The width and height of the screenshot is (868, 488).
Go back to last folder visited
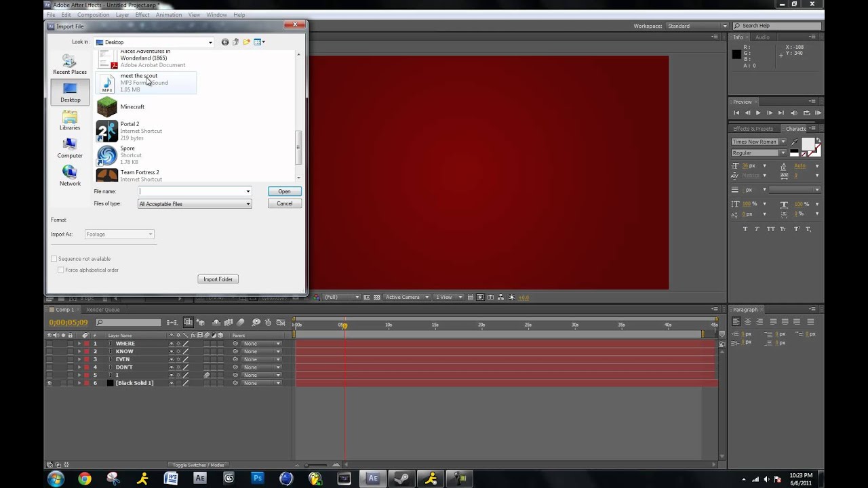click(x=225, y=42)
